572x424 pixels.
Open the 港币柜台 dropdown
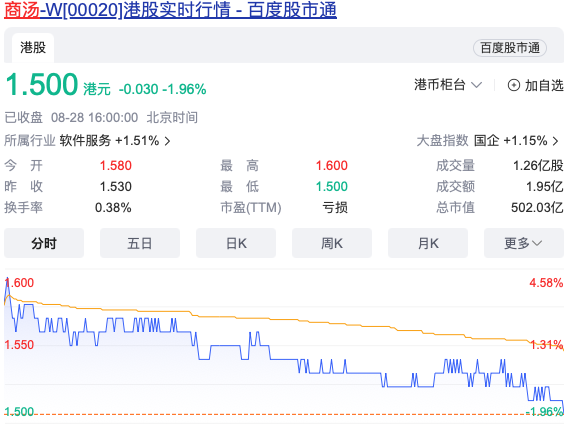coord(448,85)
